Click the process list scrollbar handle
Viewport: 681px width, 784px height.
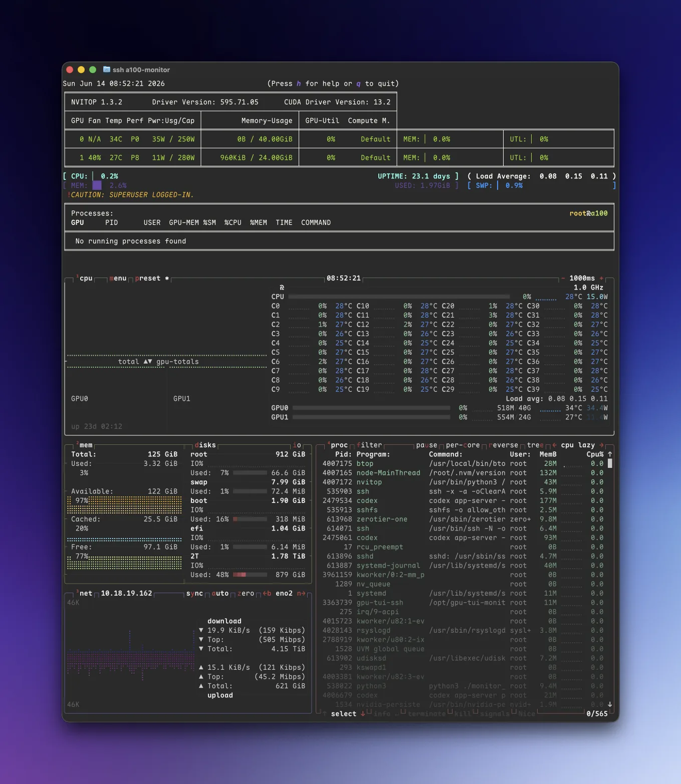tap(610, 463)
